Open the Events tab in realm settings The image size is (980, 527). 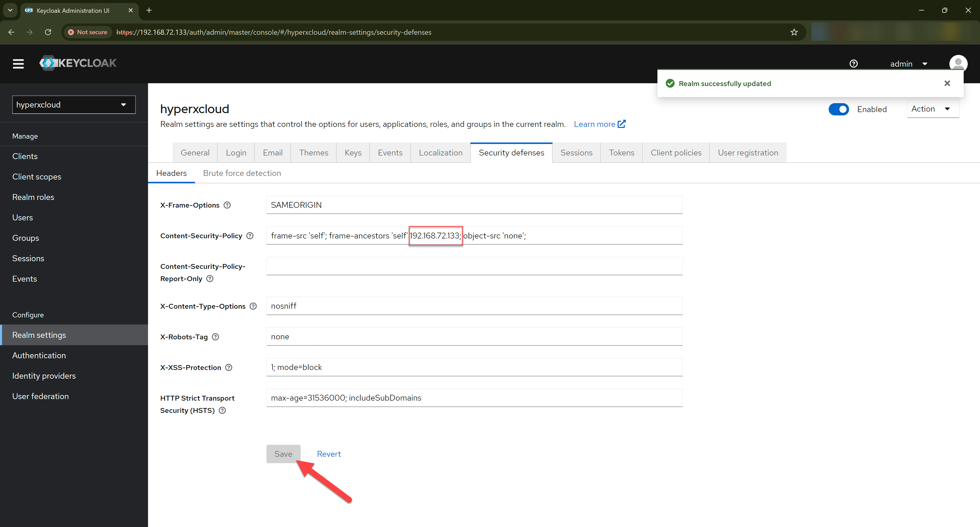click(390, 153)
